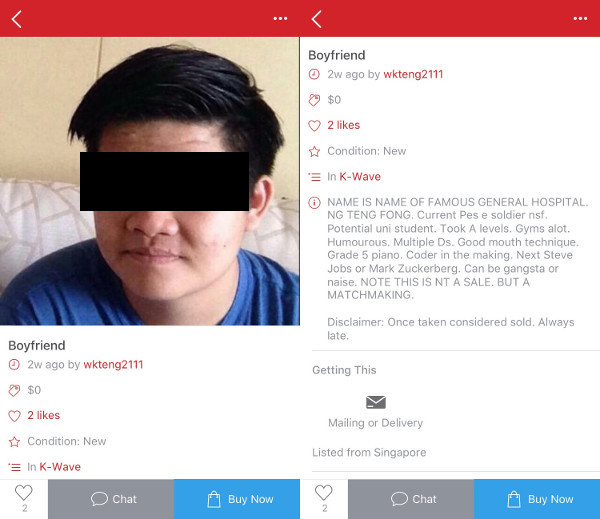Tap Buy Now on left screen
Viewport: 600px width, 519px height.
(237, 499)
